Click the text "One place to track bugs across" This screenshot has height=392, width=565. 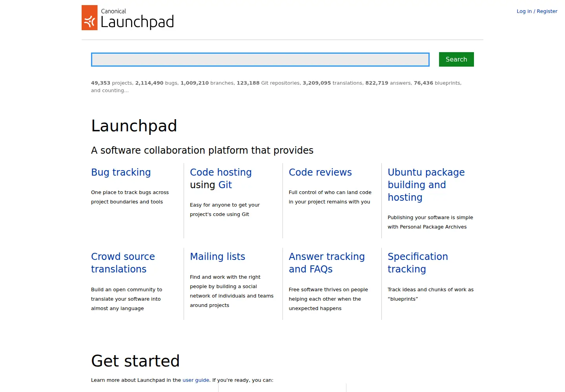[130, 192]
